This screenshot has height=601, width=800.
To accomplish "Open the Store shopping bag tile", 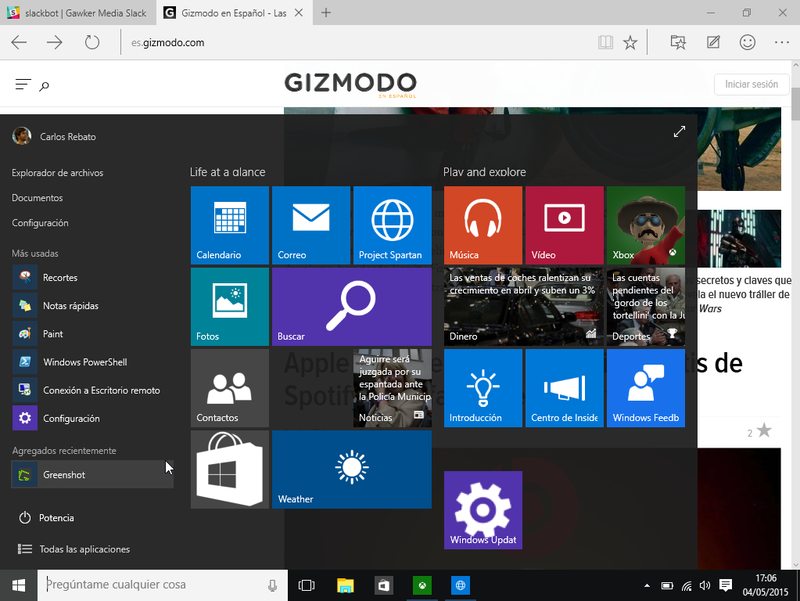I will (230, 469).
